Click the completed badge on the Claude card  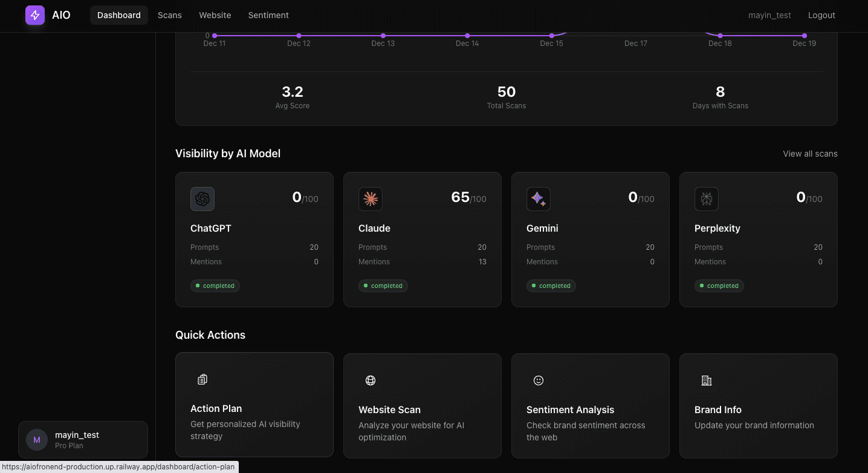point(383,285)
